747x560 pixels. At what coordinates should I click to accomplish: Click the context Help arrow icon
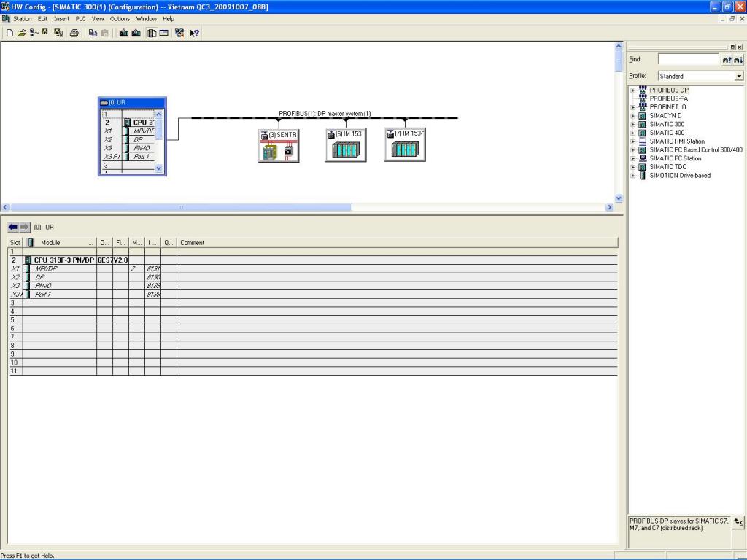coord(194,33)
